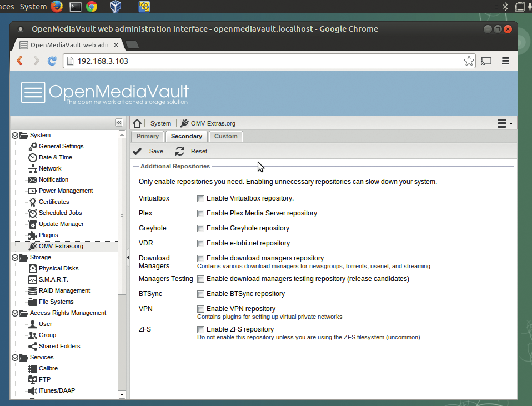Collapse the Storage tree node
This screenshot has height=406, width=532.
tap(15, 258)
